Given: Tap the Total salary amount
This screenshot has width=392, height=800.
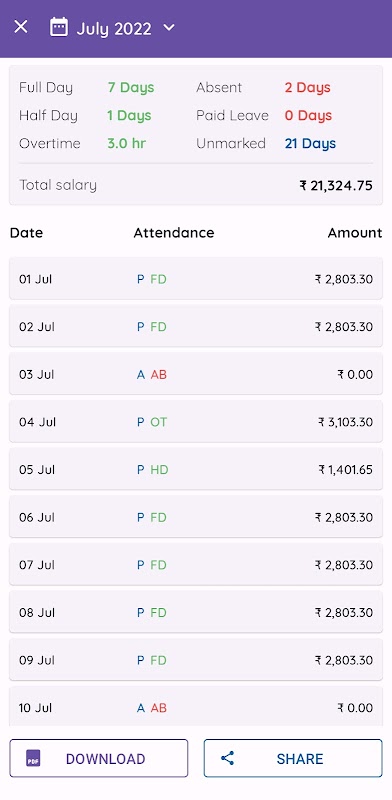Looking at the screenshot, I should [x=336, y=185].
